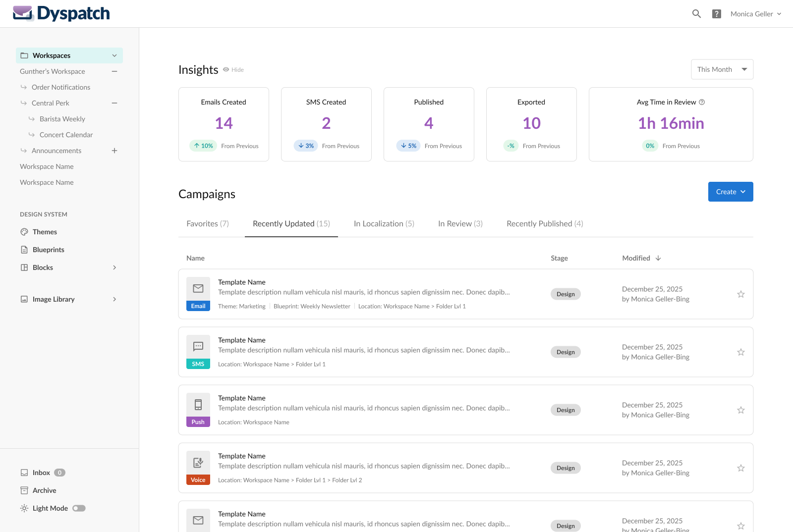
Task: Click the Workspaces folder icon
Action: 24,55
